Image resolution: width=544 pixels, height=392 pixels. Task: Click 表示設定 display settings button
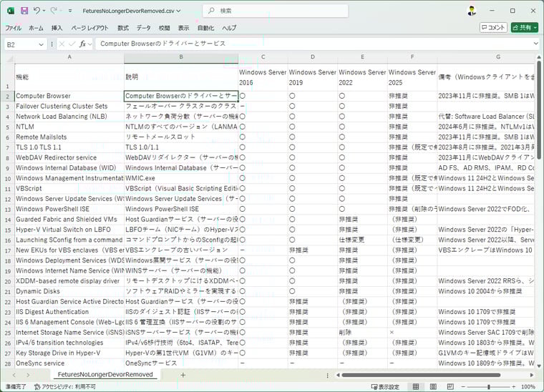click(x=384, y=386)
